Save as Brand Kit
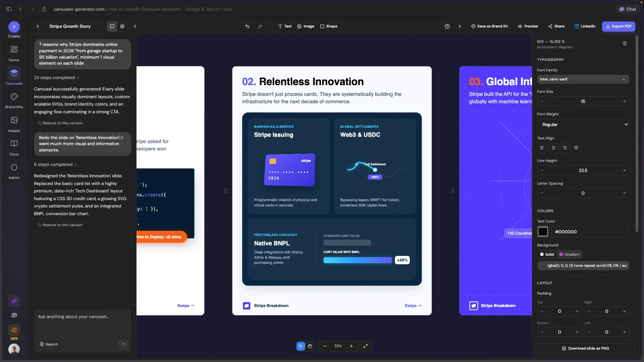This screenshot has width=644, height=362. click(x=489, y=26)
